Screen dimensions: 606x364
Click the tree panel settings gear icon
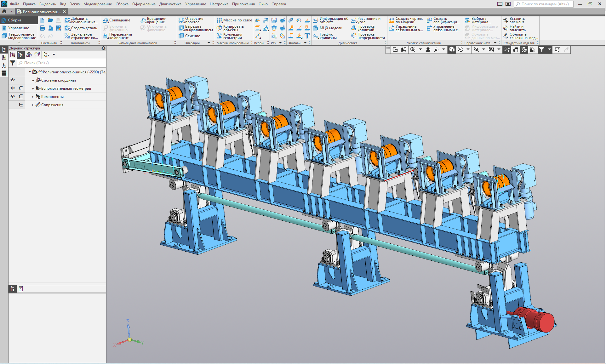click(103, 48)
